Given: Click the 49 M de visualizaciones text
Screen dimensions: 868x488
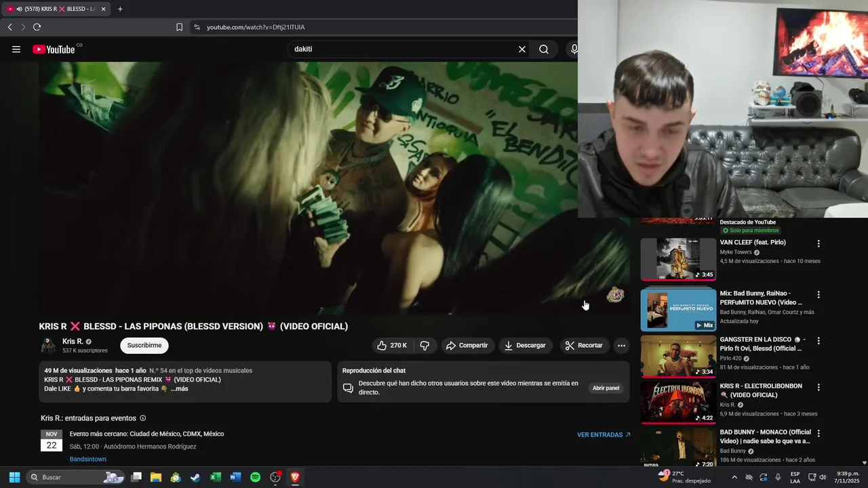Looking at the screenshot, I should point(78,371).
